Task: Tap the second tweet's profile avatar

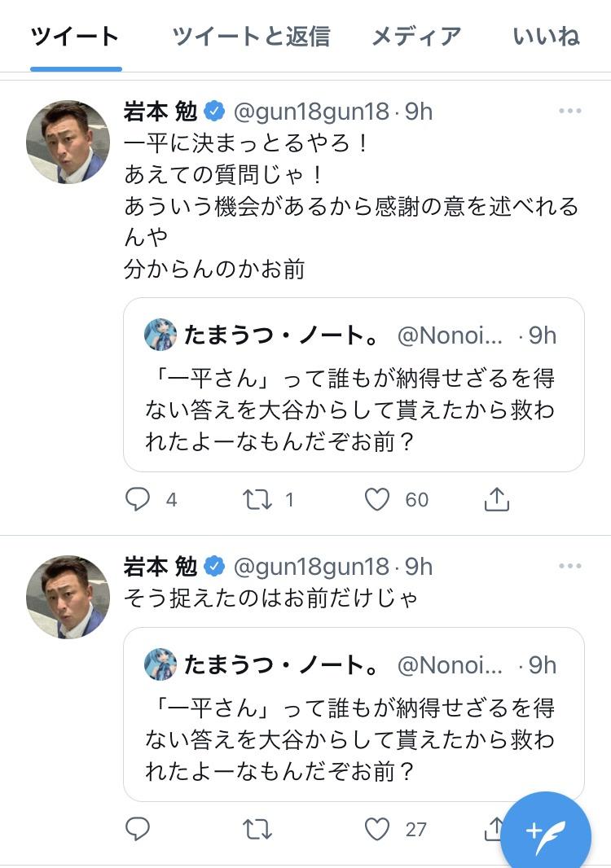Action: pos(68,597)
